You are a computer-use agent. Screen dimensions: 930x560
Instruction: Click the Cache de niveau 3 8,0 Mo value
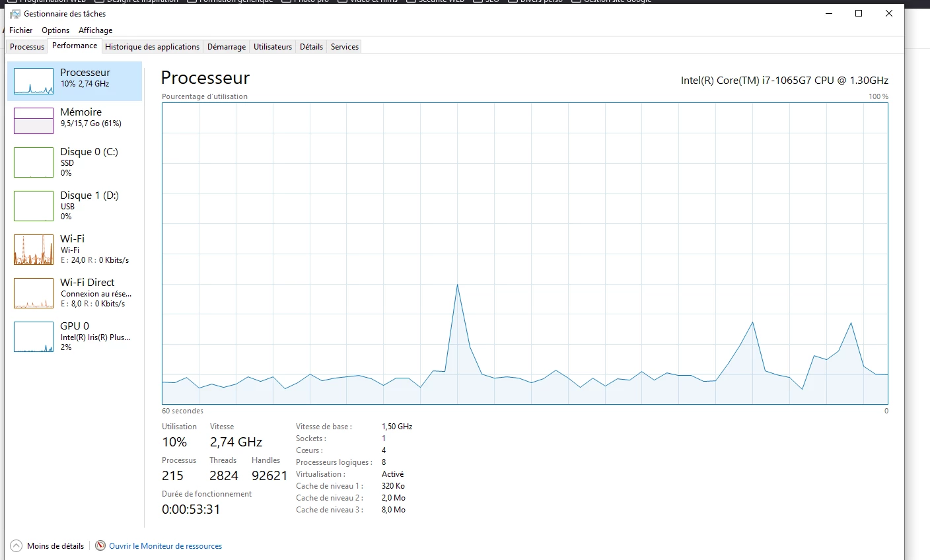click(x=394, y=510)
